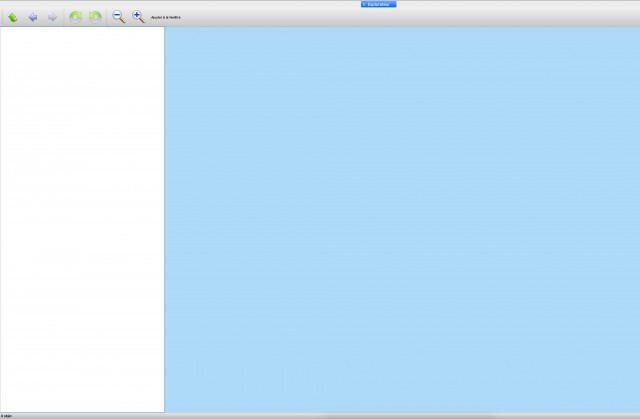Zoom out with the minus magnifier
Screen dimensions: 640x419
coord(119,17)
